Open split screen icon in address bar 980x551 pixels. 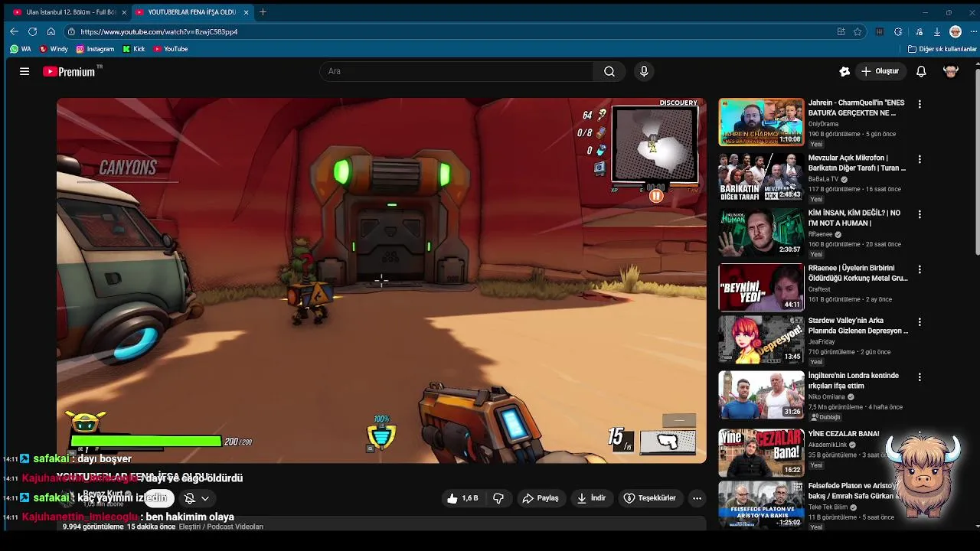click(x=841, y=31)
